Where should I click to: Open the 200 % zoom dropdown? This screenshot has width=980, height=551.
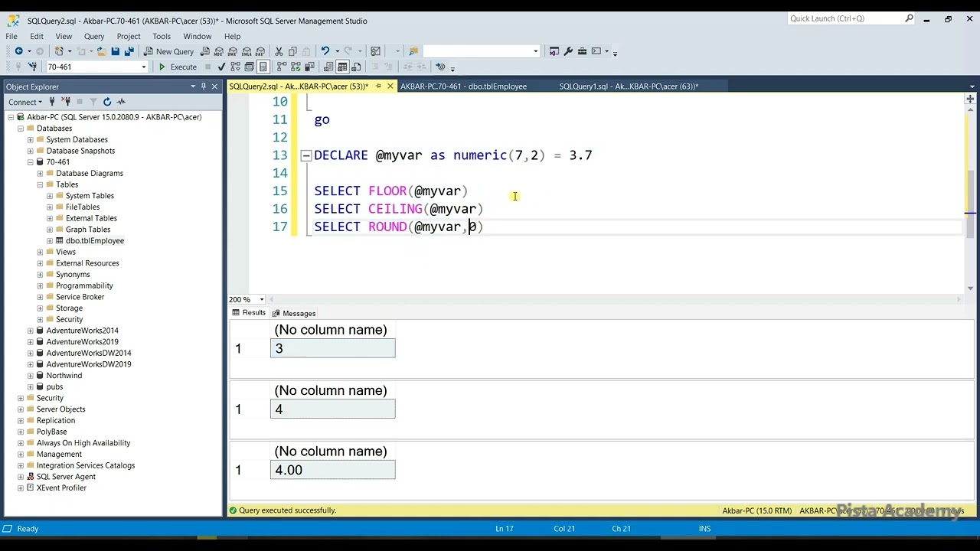pos(262,299)
